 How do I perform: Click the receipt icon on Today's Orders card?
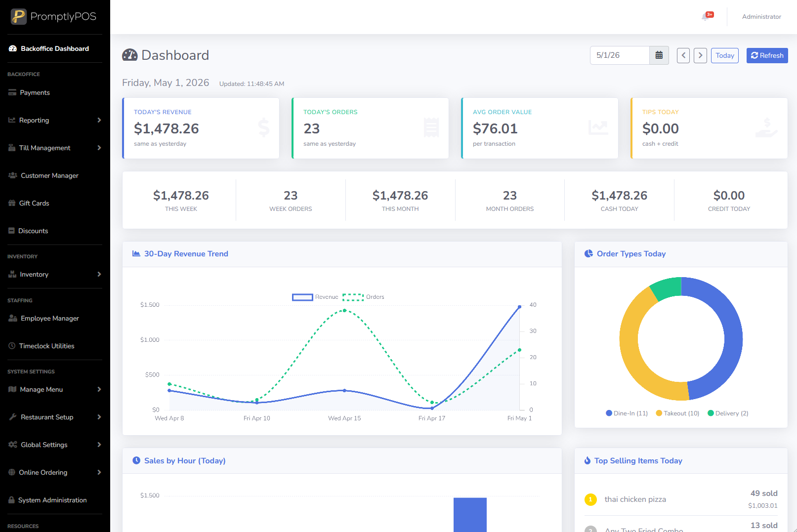coord(431,127)
